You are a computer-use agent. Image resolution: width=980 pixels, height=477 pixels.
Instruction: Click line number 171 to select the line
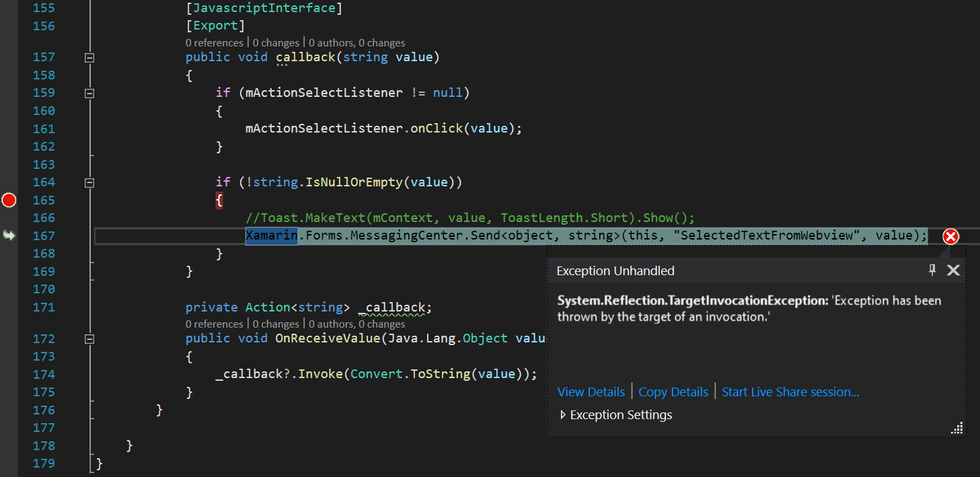click(x=44, y=307)
